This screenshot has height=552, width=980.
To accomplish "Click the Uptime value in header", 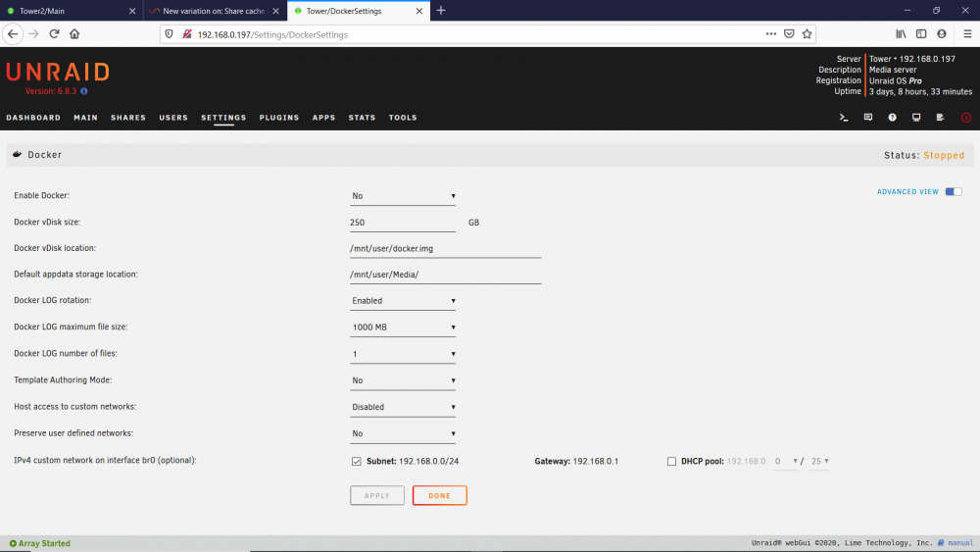I will click(x=920, y=92).
